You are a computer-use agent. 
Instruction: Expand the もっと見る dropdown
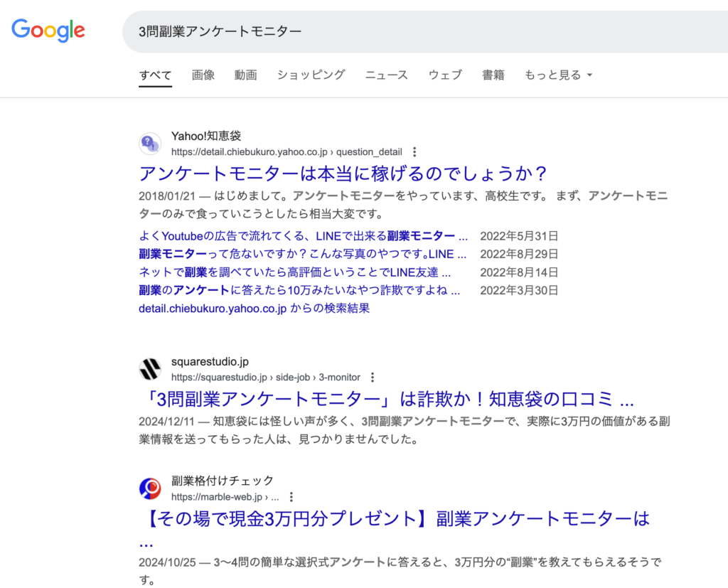pyautogui.click(x=559, y=75)
